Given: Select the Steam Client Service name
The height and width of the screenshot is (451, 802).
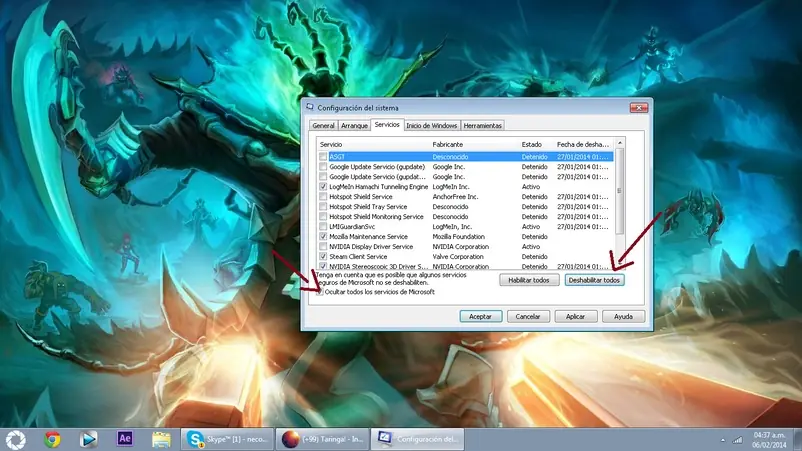Looking at the screenshot, I should pyautogui.click(x=358, y=257).
